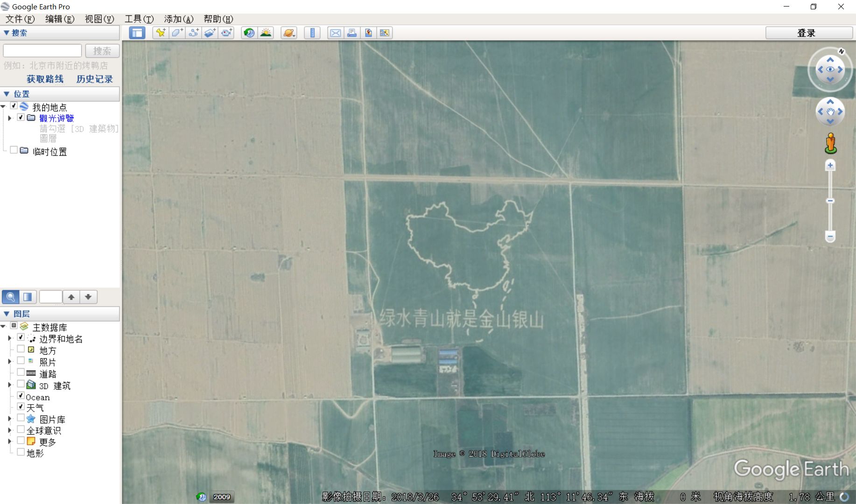856x504 pixels.
Task: Add a placemark with the pushpin icon
Action: click(x=161, y=33)
